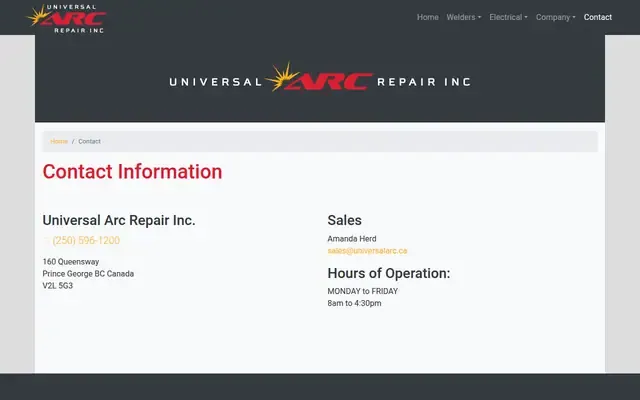Click the Amanda Herd name
The height and width of the screenshot is (400, 640).
tap(352, 239)
